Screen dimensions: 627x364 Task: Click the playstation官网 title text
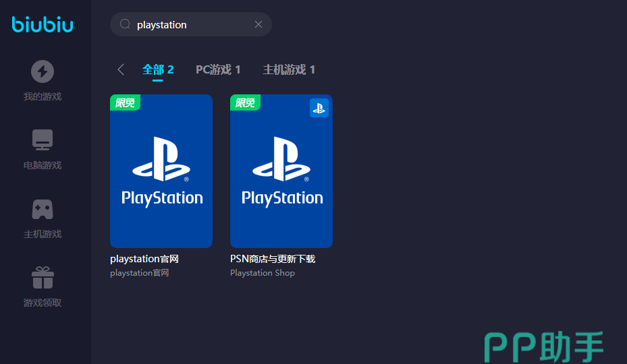click(144, 259)
